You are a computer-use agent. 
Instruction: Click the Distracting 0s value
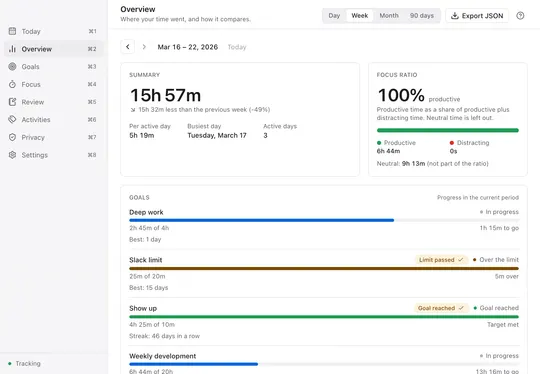(453, 151)
